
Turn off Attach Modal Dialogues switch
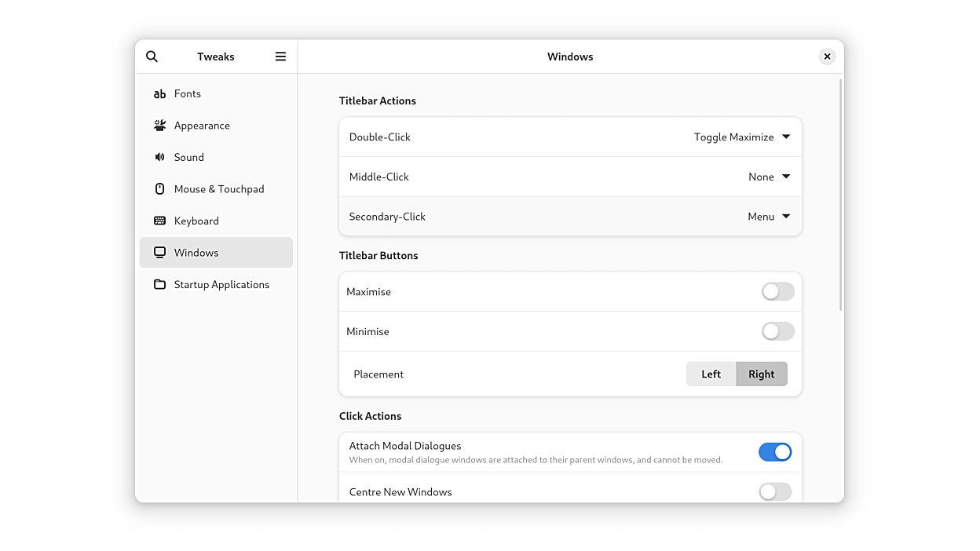coord(774,452)
